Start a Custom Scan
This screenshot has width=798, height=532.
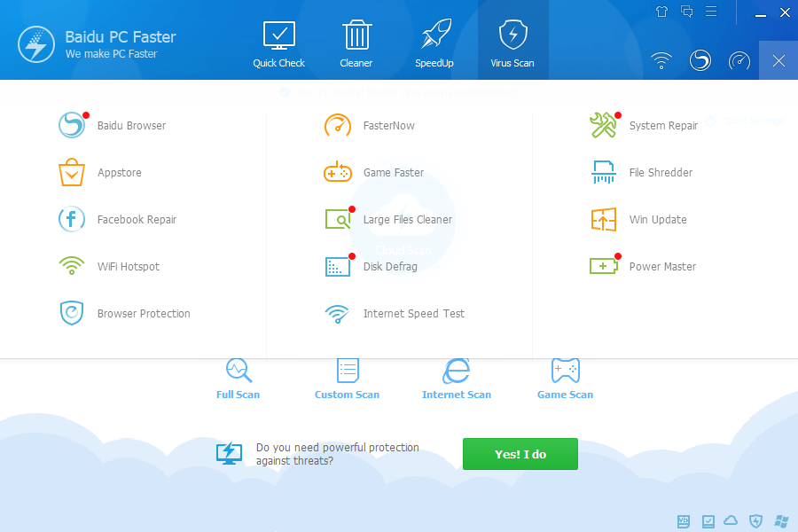(347, 379)
